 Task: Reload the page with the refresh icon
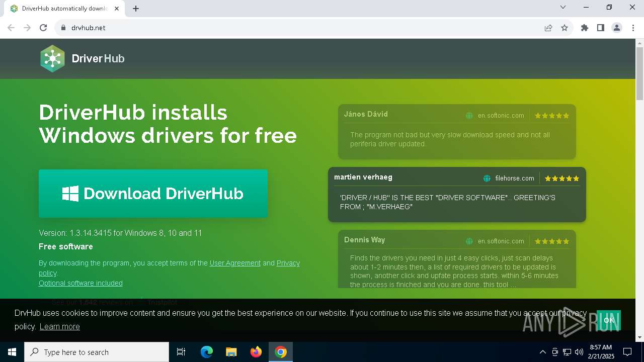[x=43, y=28]
